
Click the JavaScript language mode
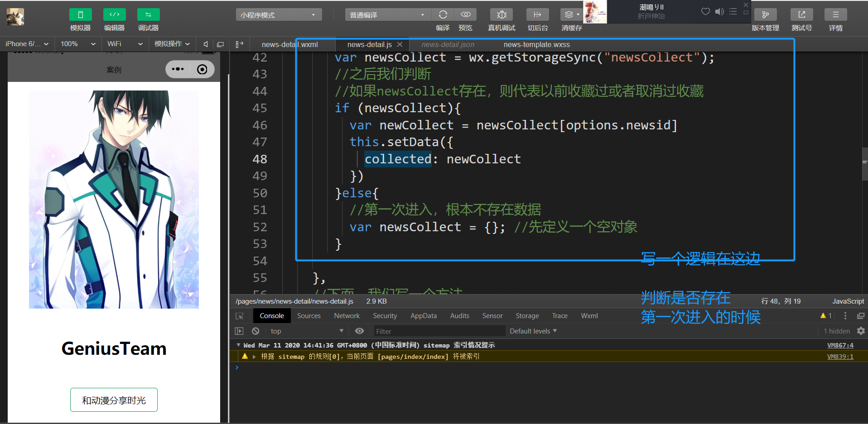point(848,301)
